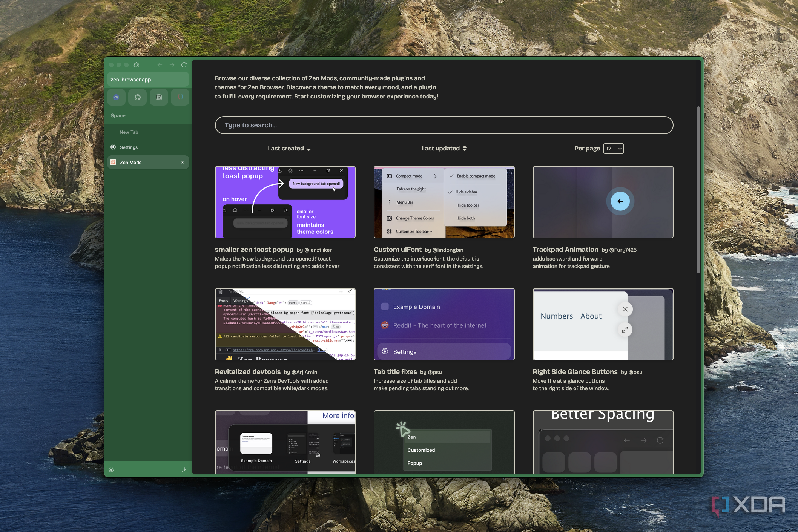798x532 pixels.
Task: Open the pinned Notion tab
Action: (159, 97)
